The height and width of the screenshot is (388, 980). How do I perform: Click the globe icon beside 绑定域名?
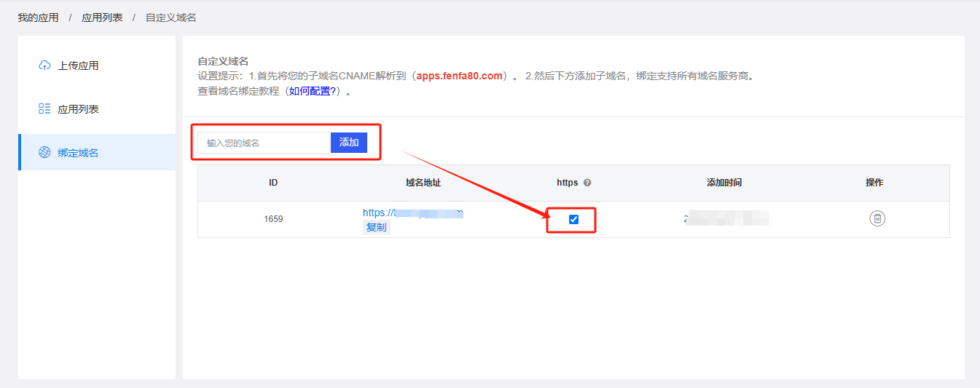pos(44,153)
